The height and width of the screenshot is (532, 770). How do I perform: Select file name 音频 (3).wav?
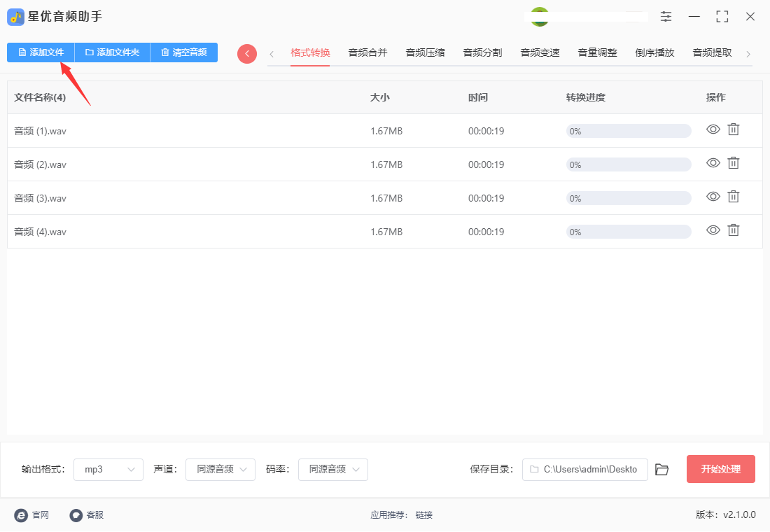[41, 199]
